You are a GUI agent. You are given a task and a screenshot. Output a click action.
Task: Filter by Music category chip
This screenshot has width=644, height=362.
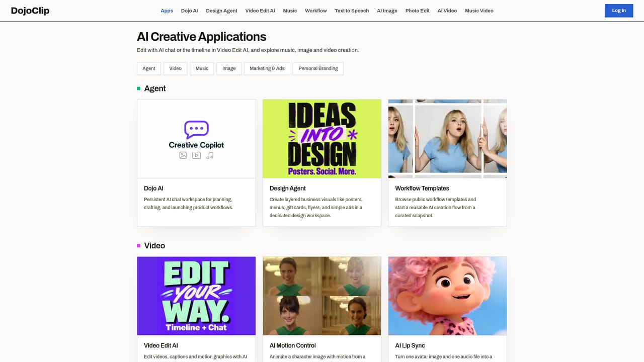[x=202, y=68]
